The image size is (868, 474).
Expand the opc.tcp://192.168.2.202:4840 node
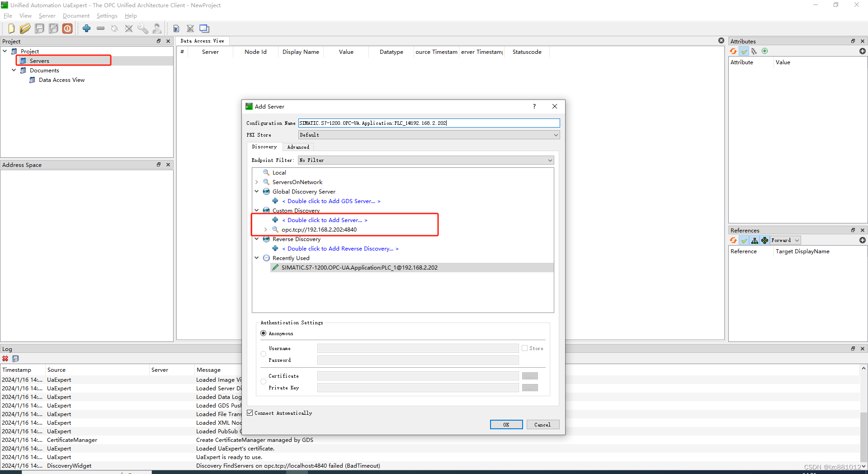pos(266,229)
